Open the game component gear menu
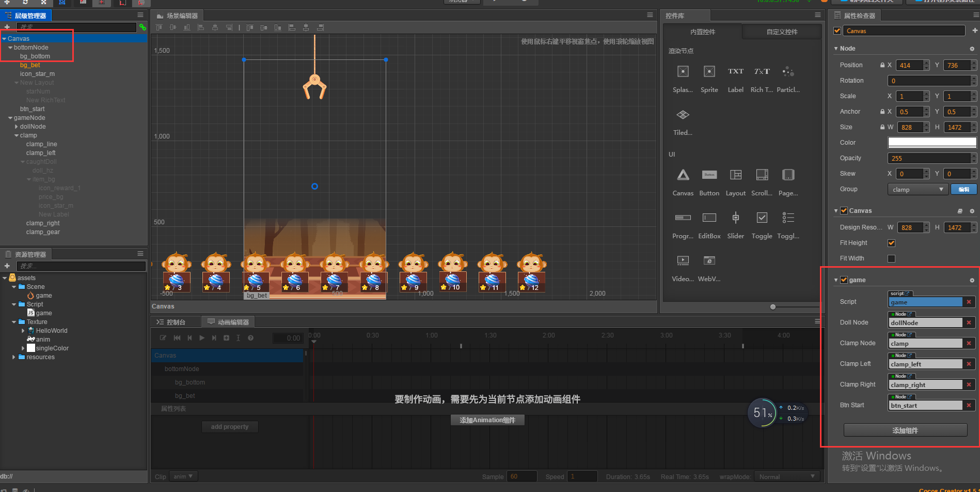Viewport: 980px width, 492px height. pyautogui.click(x=972, y=280)
